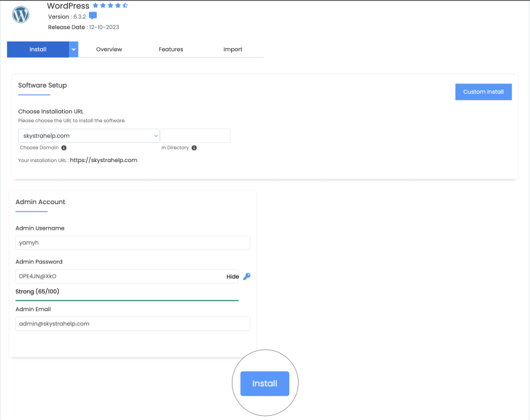Open the reviews speech bubble icon
530x420 pixels.
(x=93, y=16)
